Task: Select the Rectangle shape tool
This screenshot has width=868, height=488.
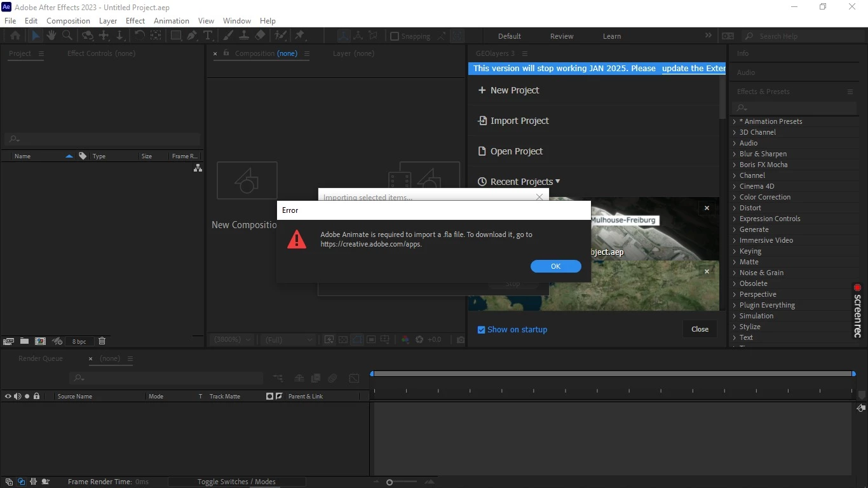Action: tap(176, 36)
